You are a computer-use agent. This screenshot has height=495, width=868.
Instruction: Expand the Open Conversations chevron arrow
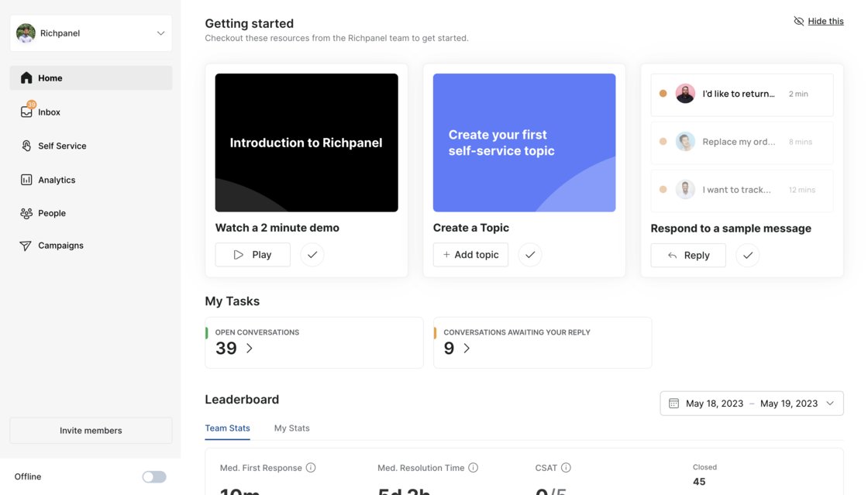250,349
